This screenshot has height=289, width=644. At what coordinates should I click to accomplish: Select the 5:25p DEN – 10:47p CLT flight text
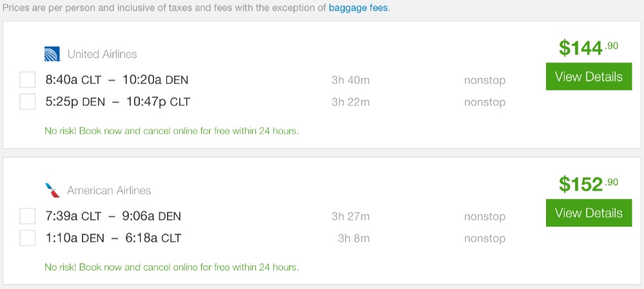pos(117,102)
